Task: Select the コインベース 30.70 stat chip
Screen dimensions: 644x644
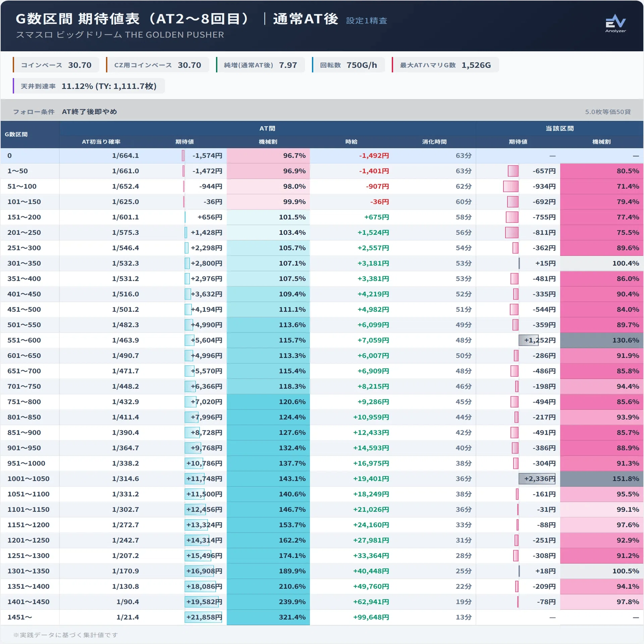Action: click(56, 65)
